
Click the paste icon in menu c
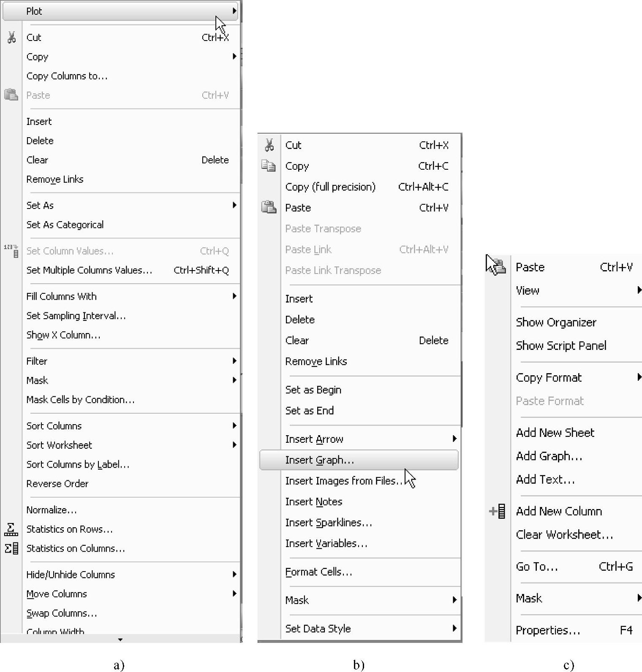coord(498,267)
